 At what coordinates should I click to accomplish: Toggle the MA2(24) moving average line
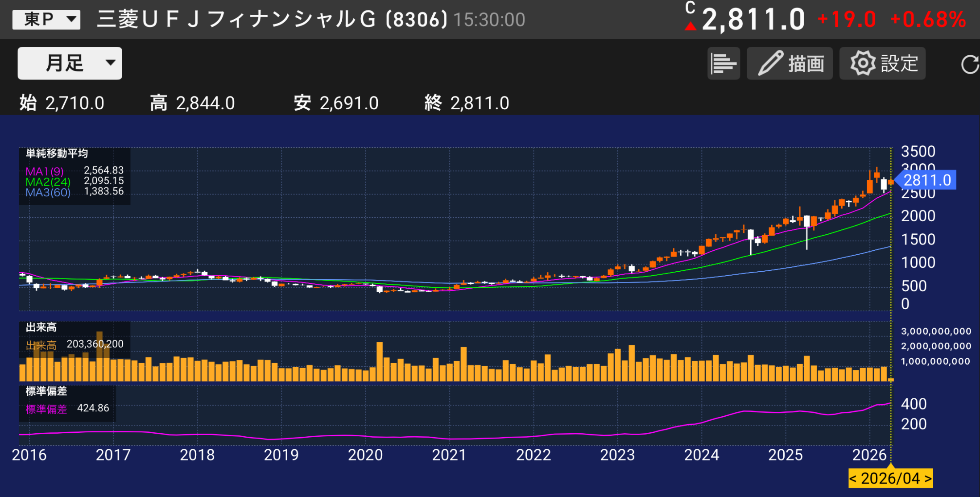(49, 181)
